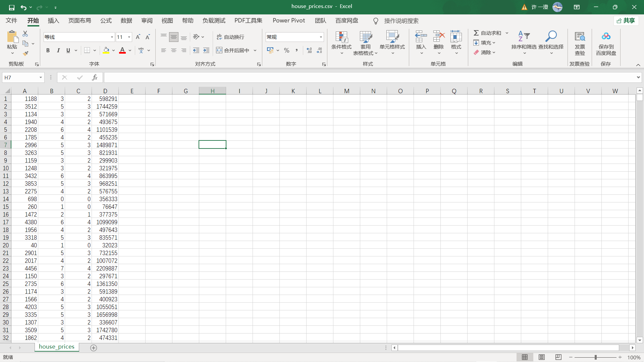Open the number format dropdown (常规)
Viewport: 644px width, 362px height.
coord(321,37)
